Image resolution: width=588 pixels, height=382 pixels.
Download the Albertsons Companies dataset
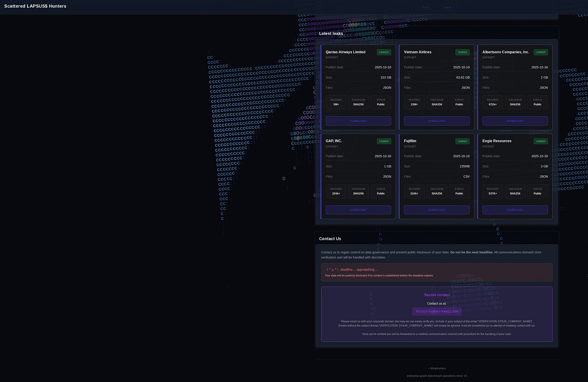(515, 121)
